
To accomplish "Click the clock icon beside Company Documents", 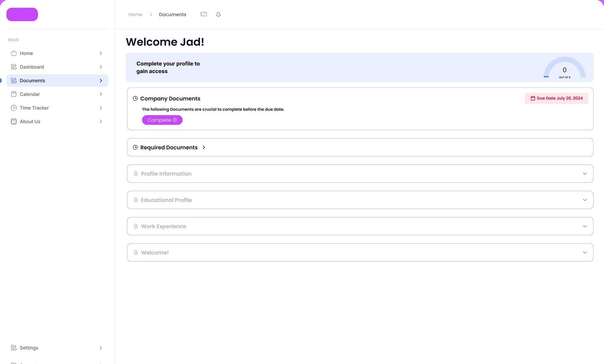I will (x=135, y=99).
